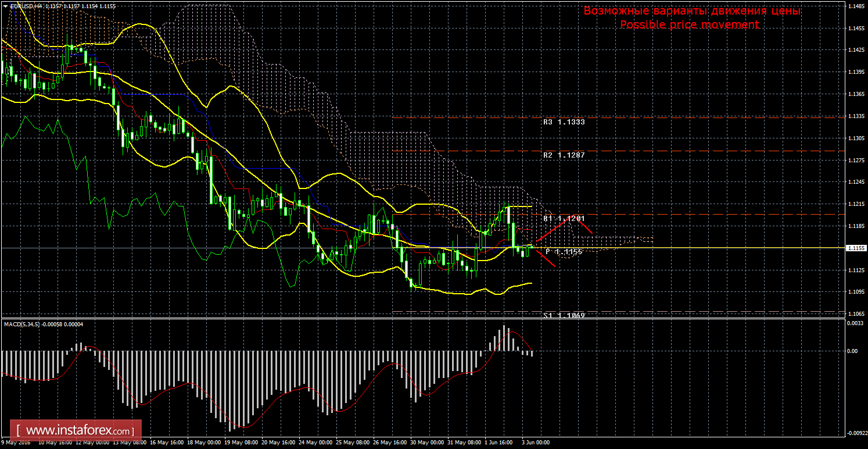Image resolution: width=868 pixels, height=449 pixels.
Task: Click the 'Possible price movement' heading
Action: [690, 24]
